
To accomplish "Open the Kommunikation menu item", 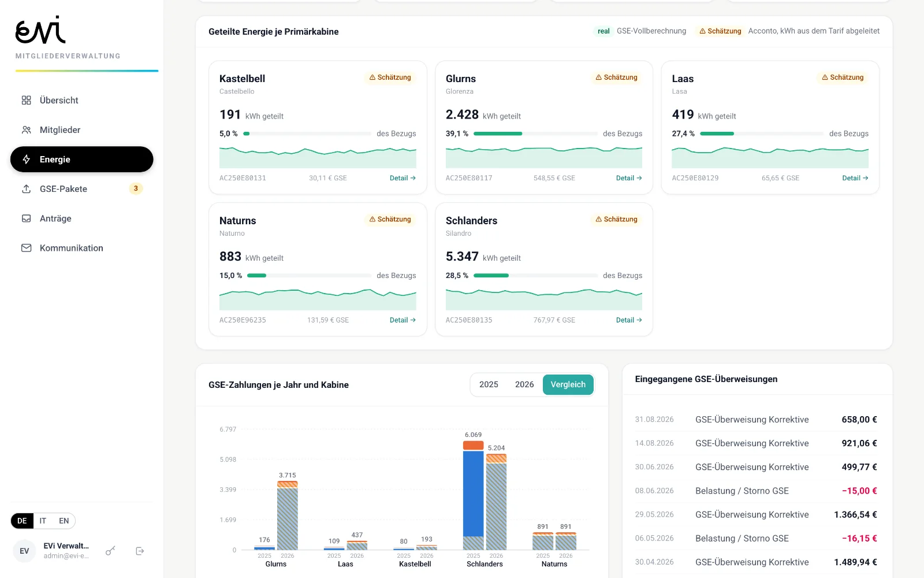I will (x=81, y=247).
